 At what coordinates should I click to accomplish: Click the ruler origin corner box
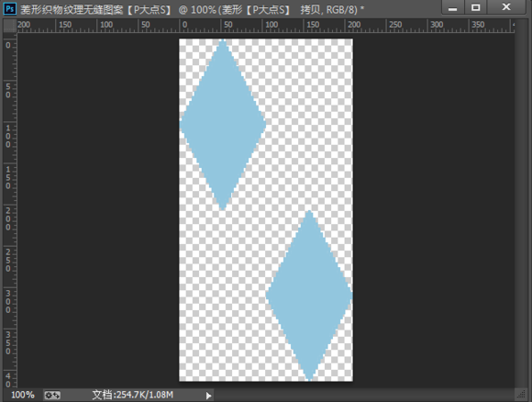(x=10, y=26)
